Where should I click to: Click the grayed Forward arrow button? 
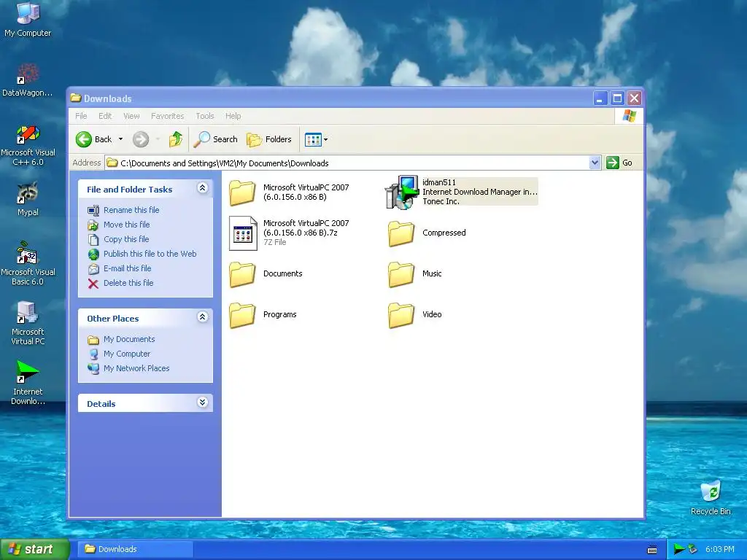pyautogui.click(x=141, y=139)
